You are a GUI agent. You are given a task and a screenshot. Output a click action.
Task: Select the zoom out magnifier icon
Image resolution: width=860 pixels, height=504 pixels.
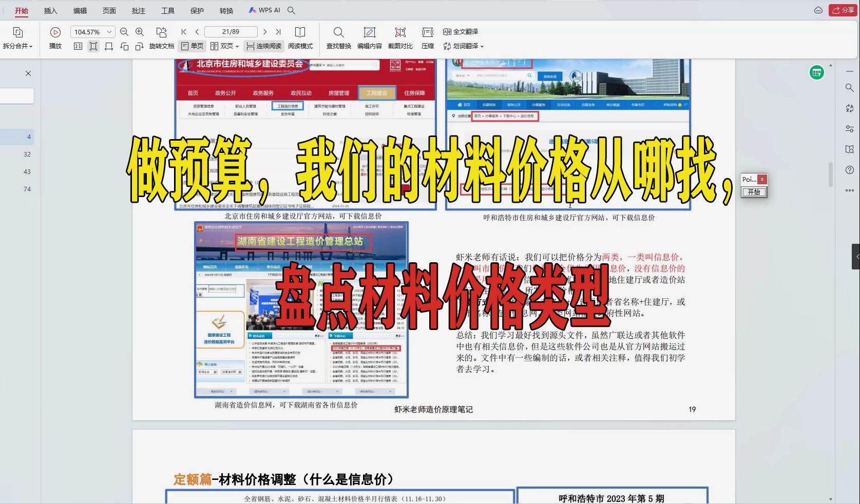[124, 32]
